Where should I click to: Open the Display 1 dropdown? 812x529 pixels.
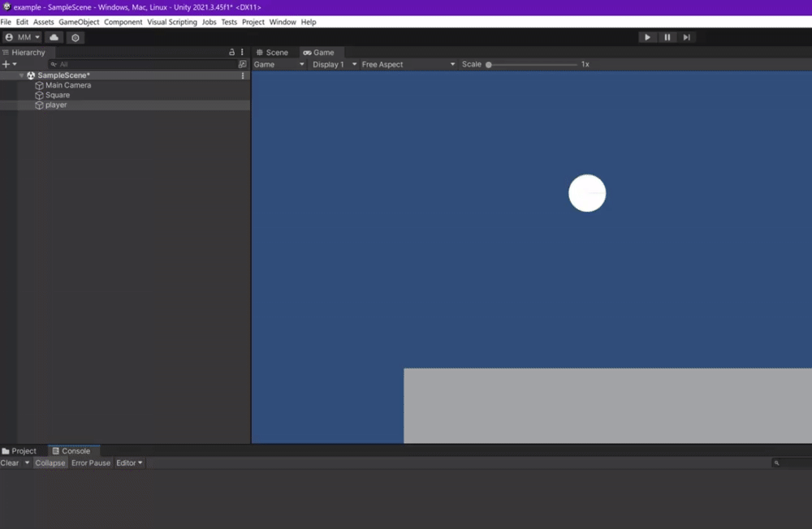(334, 64)
